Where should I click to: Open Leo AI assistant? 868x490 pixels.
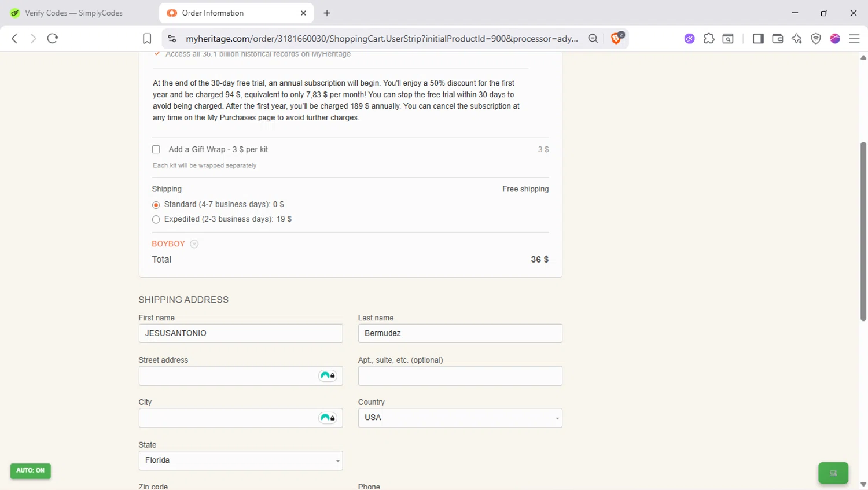click(x=797, y=39)
